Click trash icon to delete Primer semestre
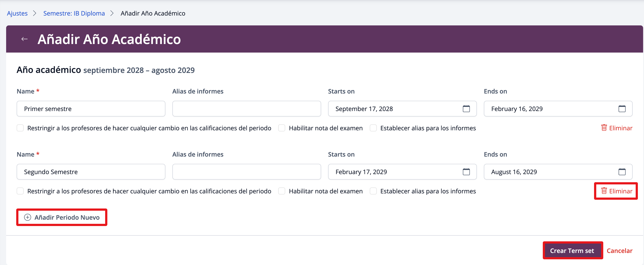Screen dimensions: 644x265 point(604,128)
